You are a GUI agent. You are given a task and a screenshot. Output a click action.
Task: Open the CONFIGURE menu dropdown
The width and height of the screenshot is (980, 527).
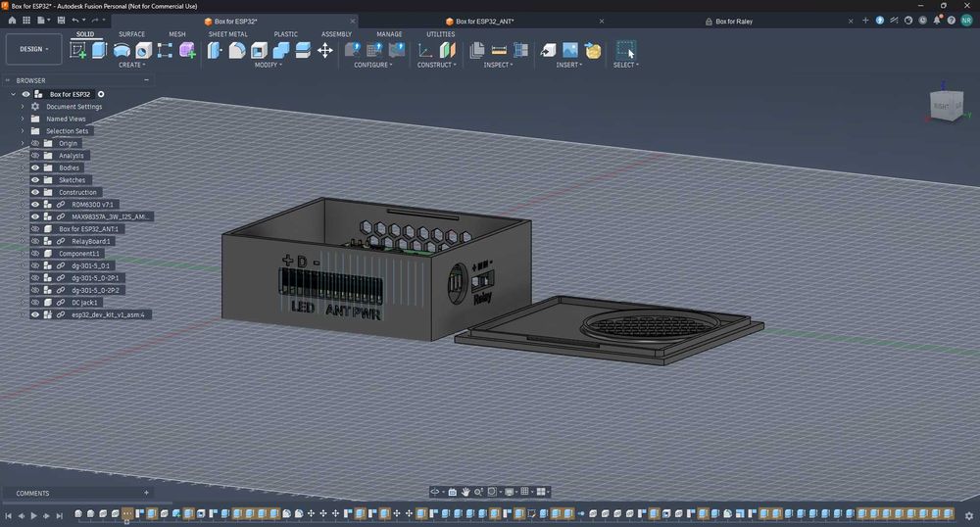373,65
